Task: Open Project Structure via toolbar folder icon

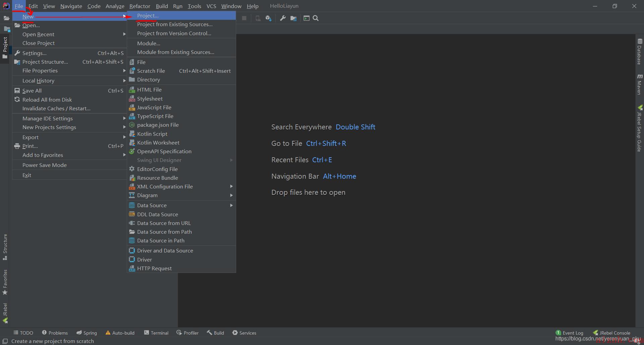Action: (x=293, y=18)
